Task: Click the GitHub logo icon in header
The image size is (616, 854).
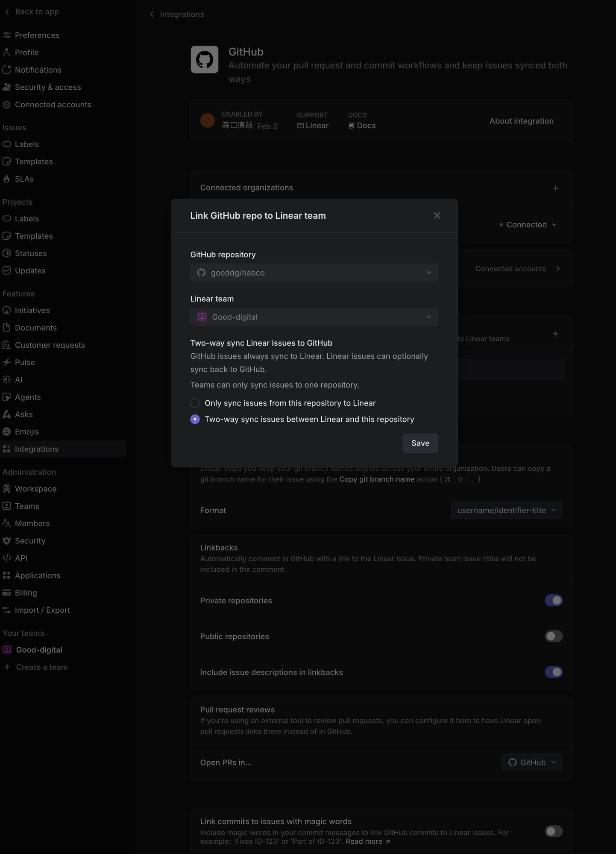Action: 204,59
